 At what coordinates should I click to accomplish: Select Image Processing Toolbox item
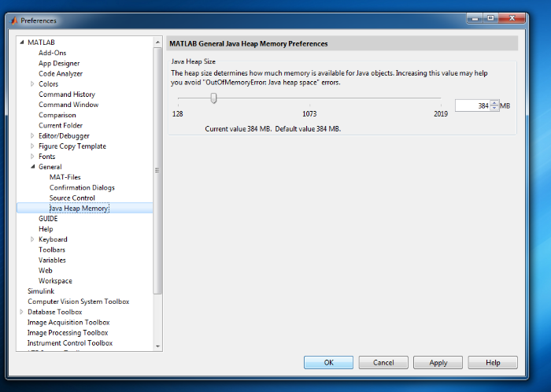point(68,333)
